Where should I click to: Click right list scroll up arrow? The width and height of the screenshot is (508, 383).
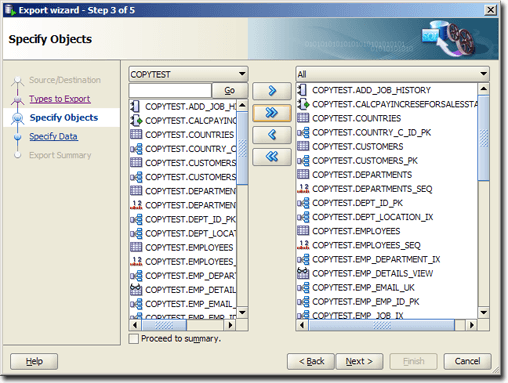pos(484,89)
